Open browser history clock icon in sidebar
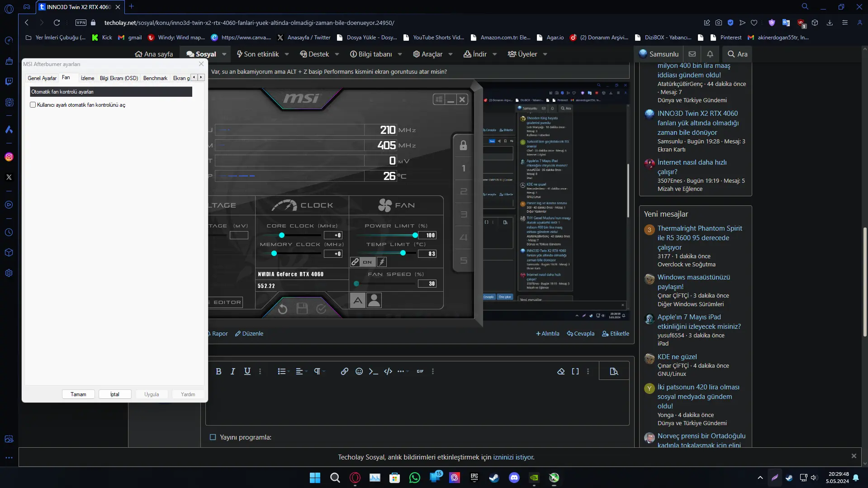Viewport: 868px width, 488px height. click(x=9, y=232)
